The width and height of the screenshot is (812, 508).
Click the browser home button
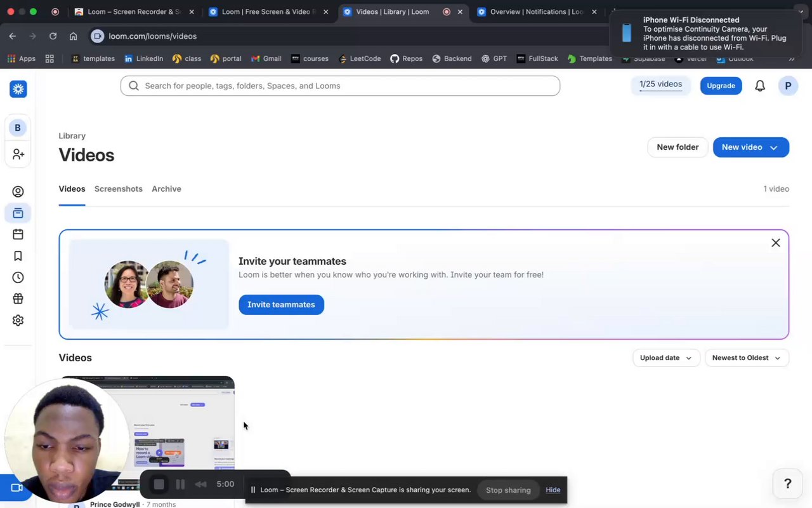[x=73, y=36]
